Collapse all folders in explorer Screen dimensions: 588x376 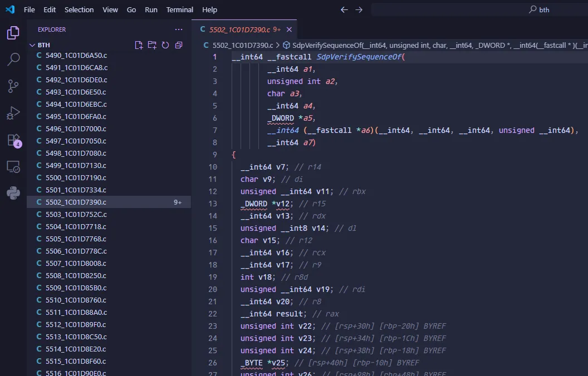[179, 45]
